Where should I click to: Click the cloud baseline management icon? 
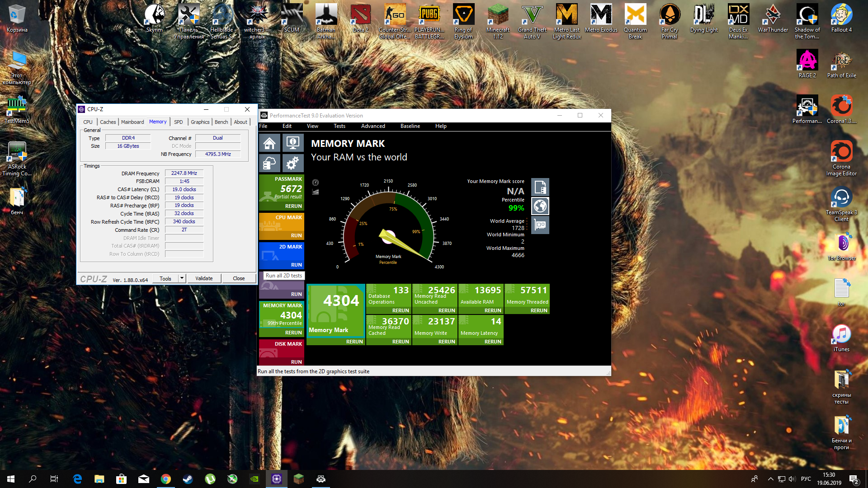[269, 163]
